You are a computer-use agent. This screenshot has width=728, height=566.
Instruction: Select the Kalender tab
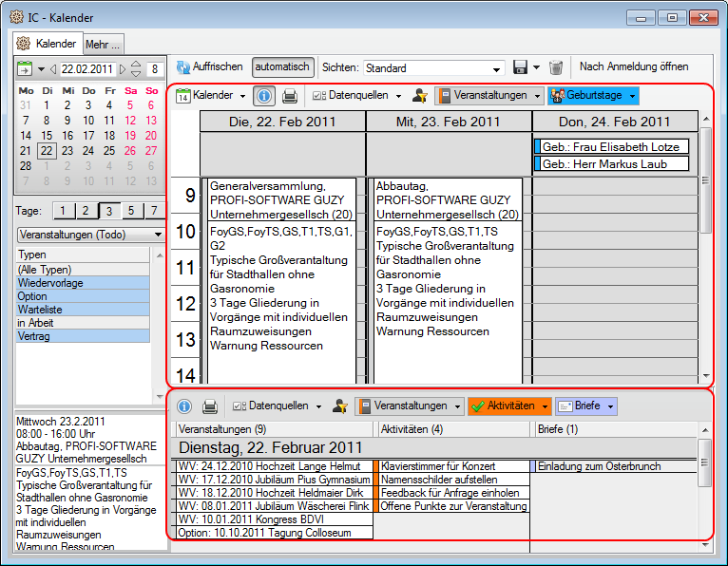[48, 44]
